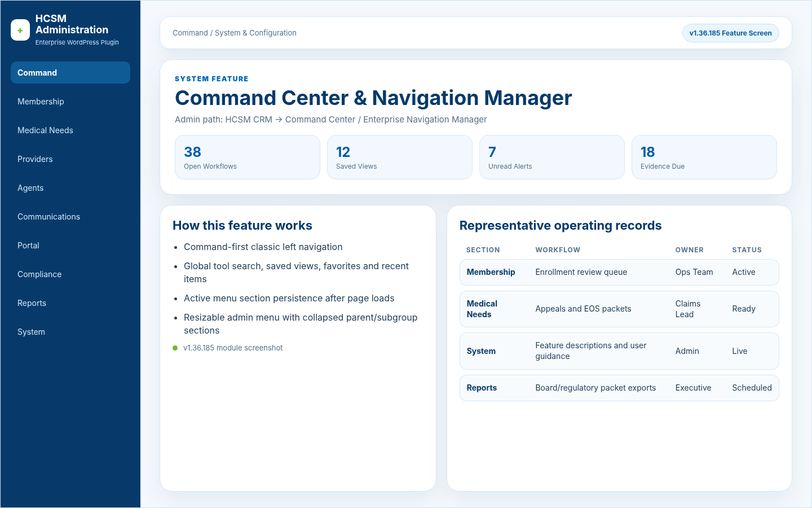The width and height of the screenshot is (812, 508).
Task: Click the Scheduled status cell
Action: click(x=752, y=388)
